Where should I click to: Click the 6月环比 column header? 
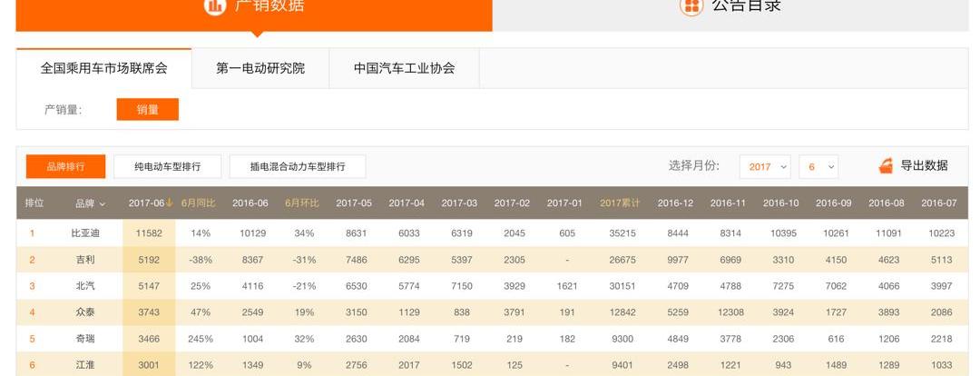pos(302,203)
